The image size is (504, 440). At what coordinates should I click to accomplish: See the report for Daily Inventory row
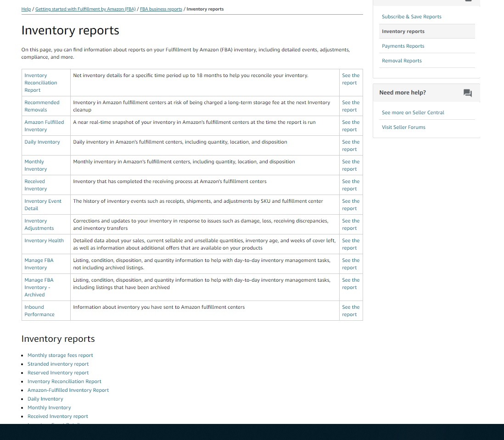(351, 145)
